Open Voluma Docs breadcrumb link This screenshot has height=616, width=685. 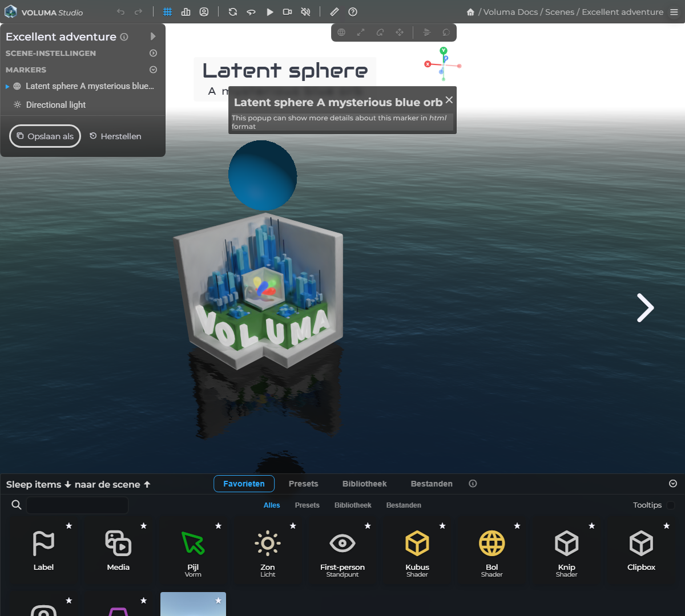[x=510, y=12]
